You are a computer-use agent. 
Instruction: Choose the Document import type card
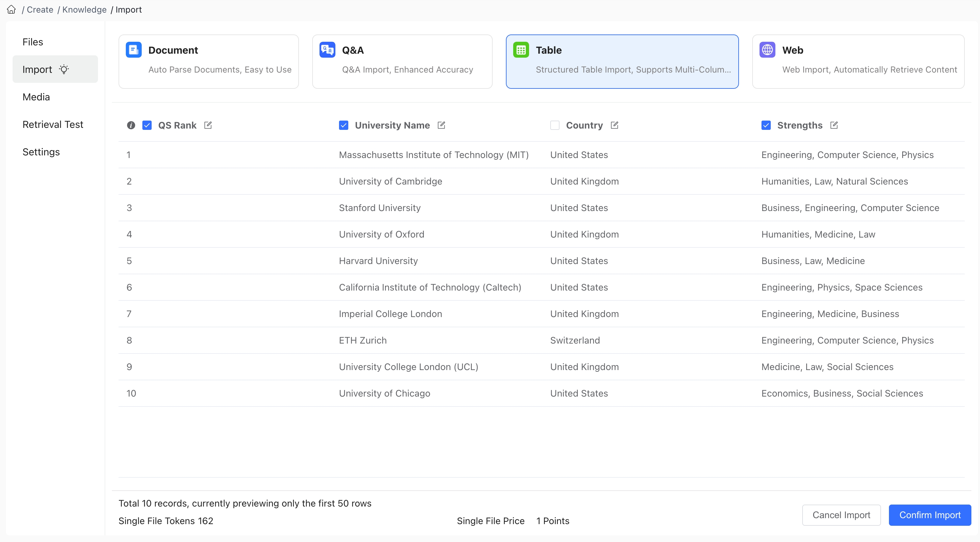click(x=209, y=62)
